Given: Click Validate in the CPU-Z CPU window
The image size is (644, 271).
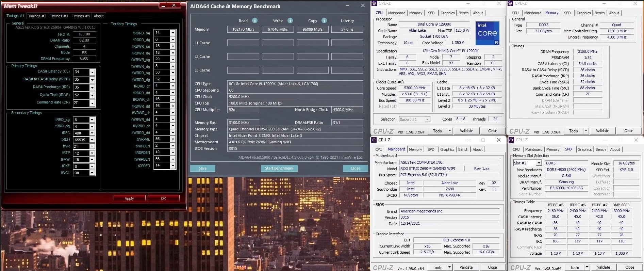Looking at the screenshot, I should (466, 131).
